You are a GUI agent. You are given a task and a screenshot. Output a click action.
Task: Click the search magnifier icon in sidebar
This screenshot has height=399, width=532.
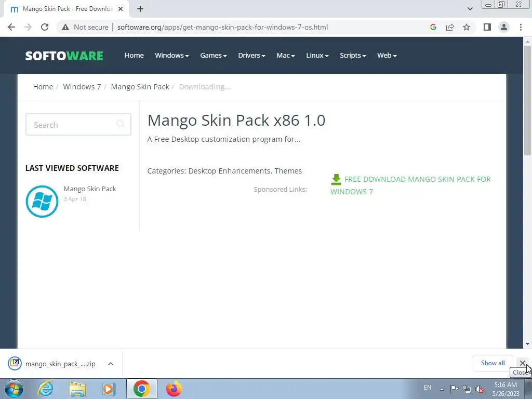click(121, 124)
